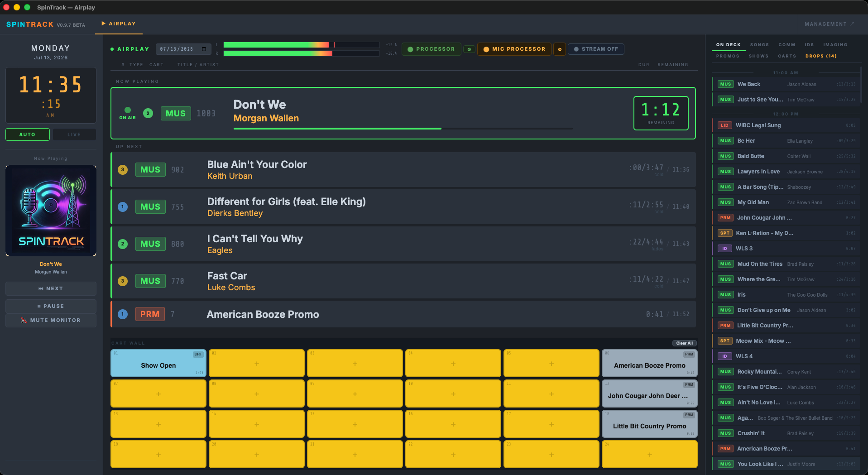Select Bald Butte by Colter Wall

pos(786,156)
